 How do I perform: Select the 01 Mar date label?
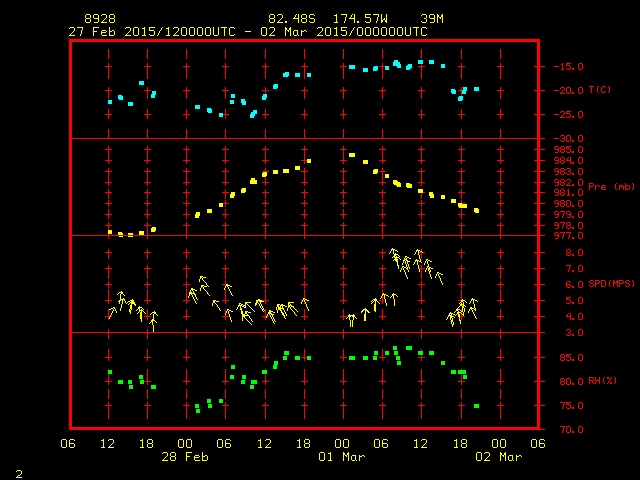tap(342, 457)
